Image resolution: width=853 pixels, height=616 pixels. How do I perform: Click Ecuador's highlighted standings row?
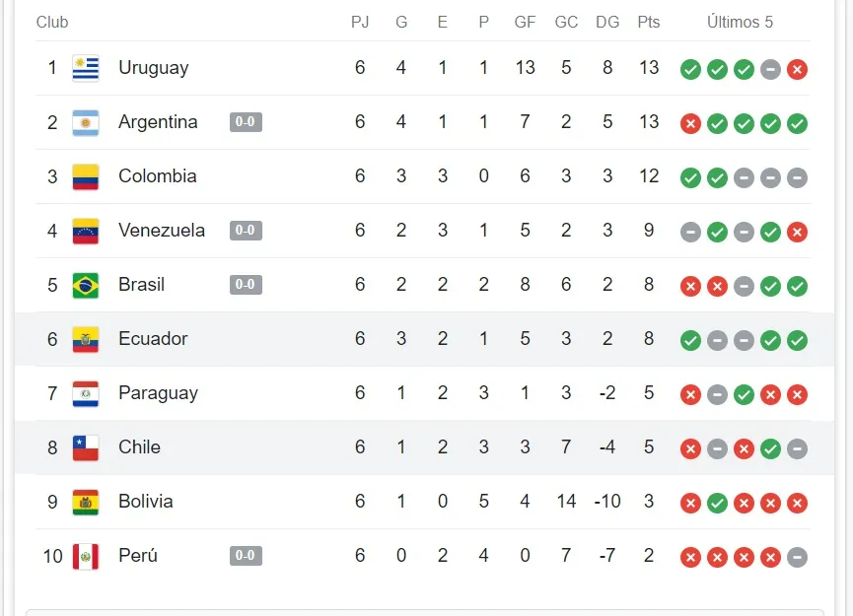[x=424, y=339]
